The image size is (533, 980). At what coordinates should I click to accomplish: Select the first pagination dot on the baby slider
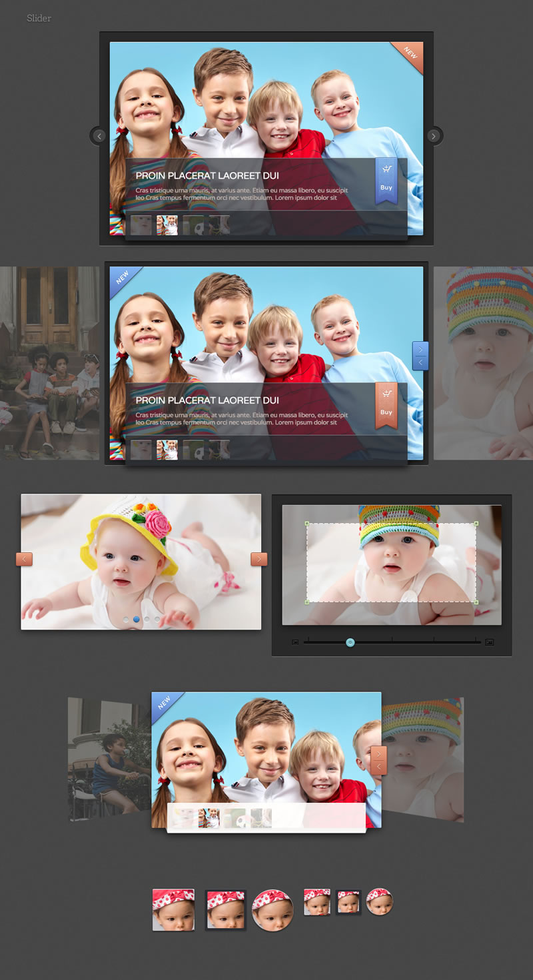(125, 619)
